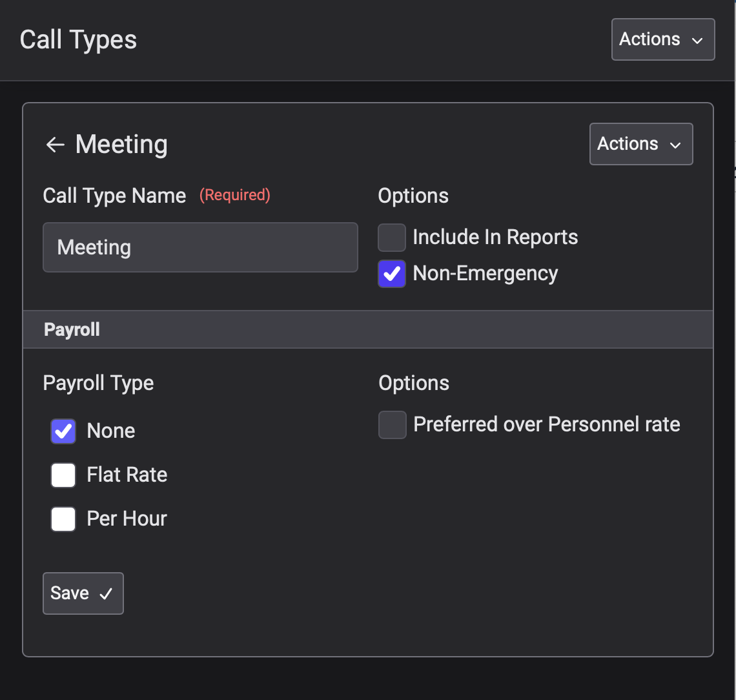Save the call type
The image size is (736, 700).
pyautogui.click(x=83, y=593)
